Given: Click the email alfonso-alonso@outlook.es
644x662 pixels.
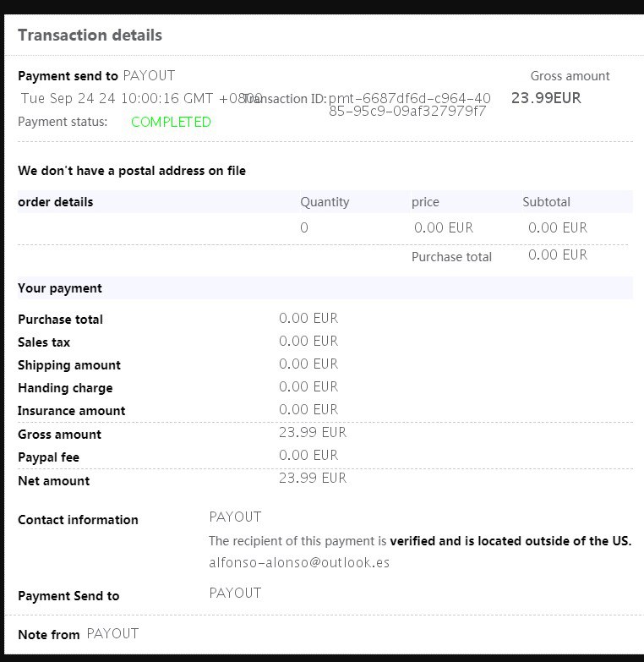Looking at the screenshot, I should pos(299,562).
